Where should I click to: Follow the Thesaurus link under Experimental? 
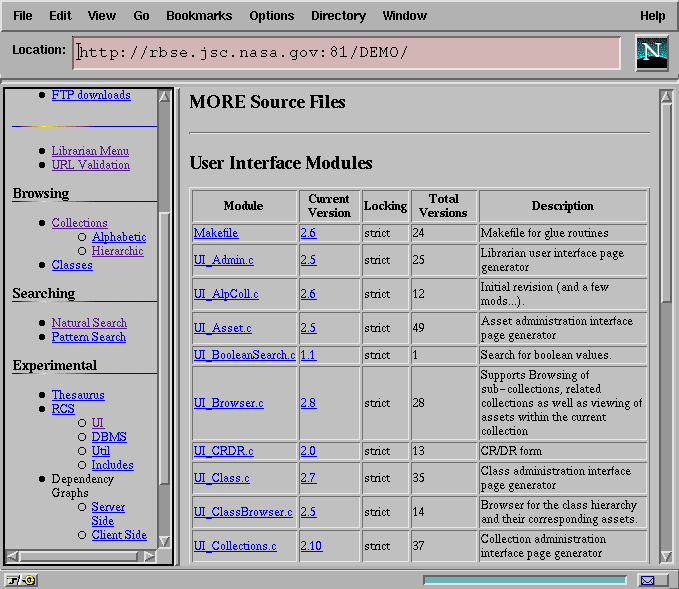point(78,395)
